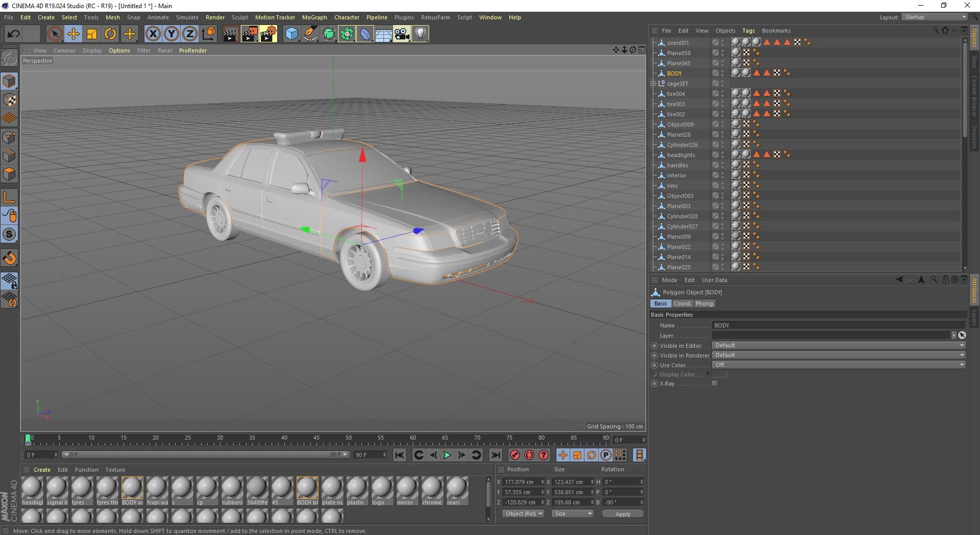Click Record Active Objects button
Image resolution: width=980 pixels, height=535 pixels.
(x=515, y=455)
